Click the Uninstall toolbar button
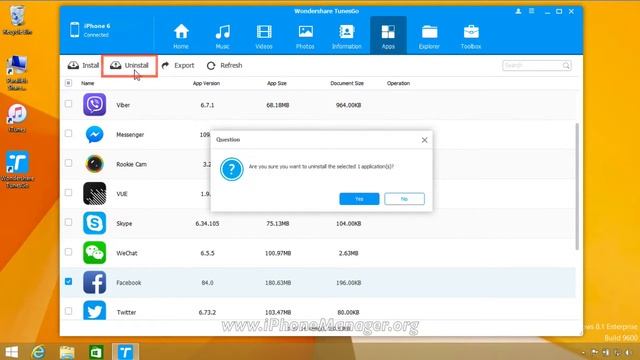The width and height of the screenshot is (640, 360). (x=129, y=65)
